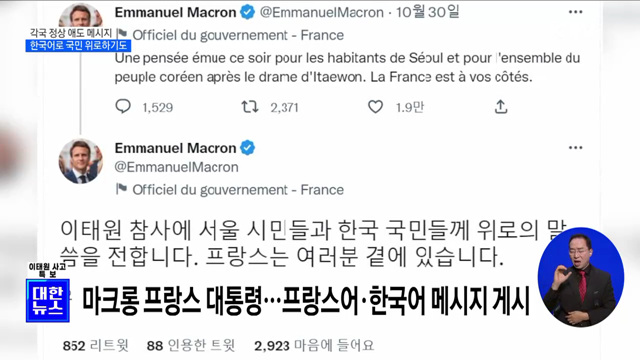The image size is (640, 360).
Task: Open the top tweet's three-dot menu
Action: (576, 12)
